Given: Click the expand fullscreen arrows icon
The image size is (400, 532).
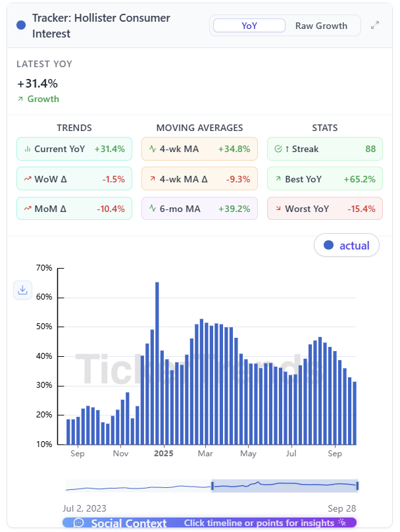Looking at the screenshot, I should pyautogui.click(x=375, y=26).
